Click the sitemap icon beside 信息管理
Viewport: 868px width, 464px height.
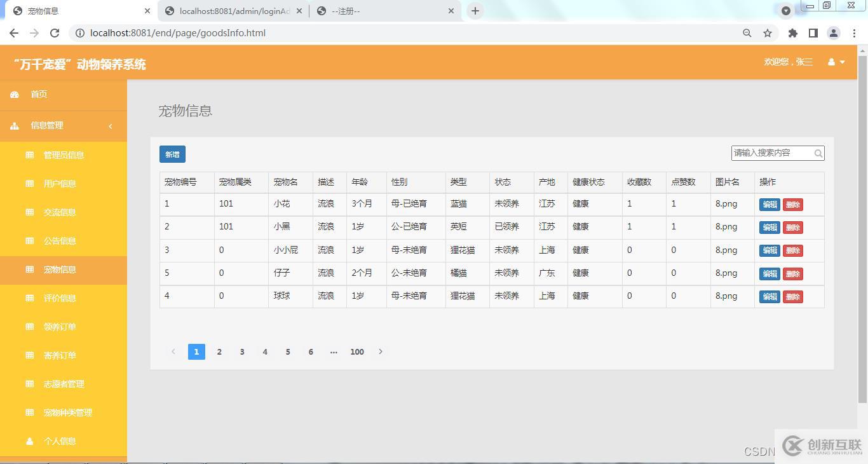coord(15,126)
